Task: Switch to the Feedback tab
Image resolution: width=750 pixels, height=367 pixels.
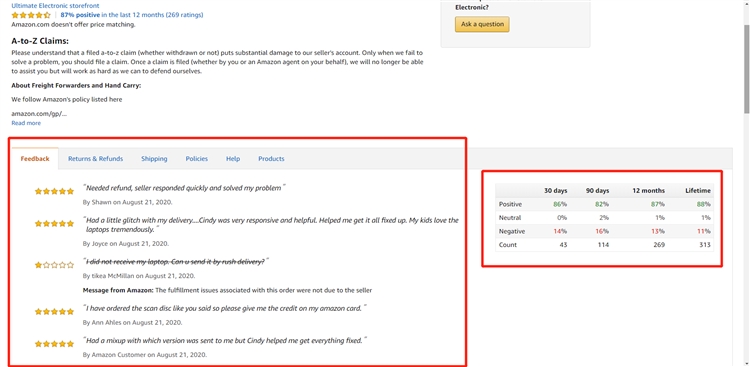Action: click(35, 159)
